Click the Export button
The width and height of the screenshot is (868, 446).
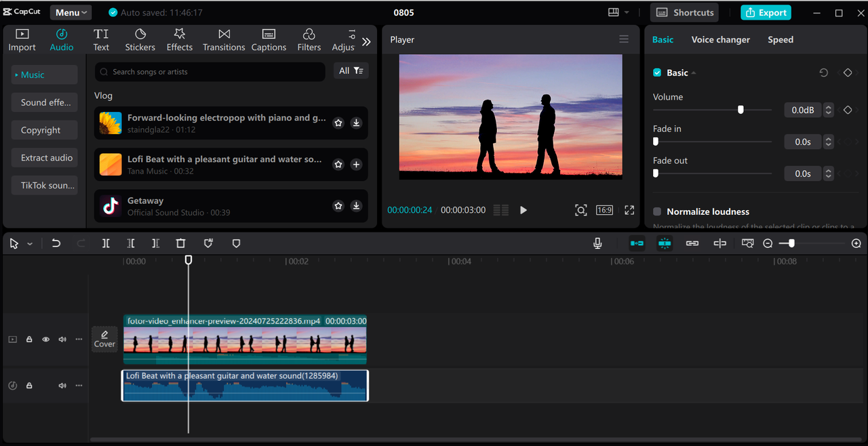[x=766, y=12]
